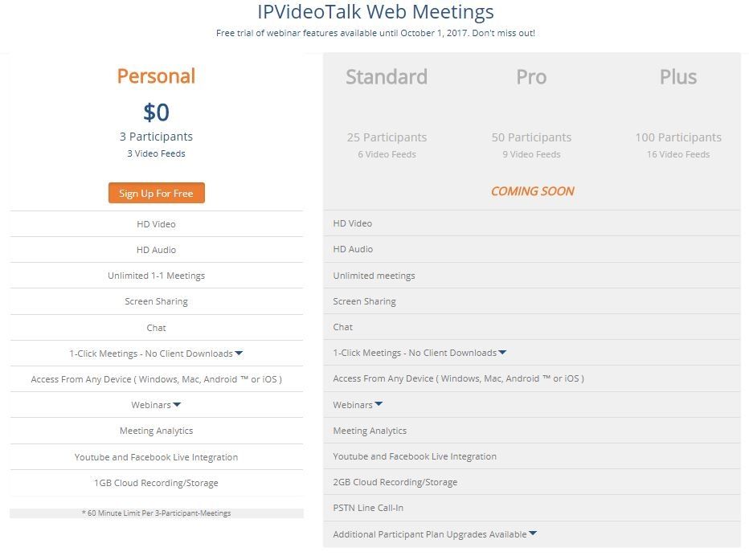
Task: Click PSTN Line Call-In feature row
Action: tap(532, 508)
